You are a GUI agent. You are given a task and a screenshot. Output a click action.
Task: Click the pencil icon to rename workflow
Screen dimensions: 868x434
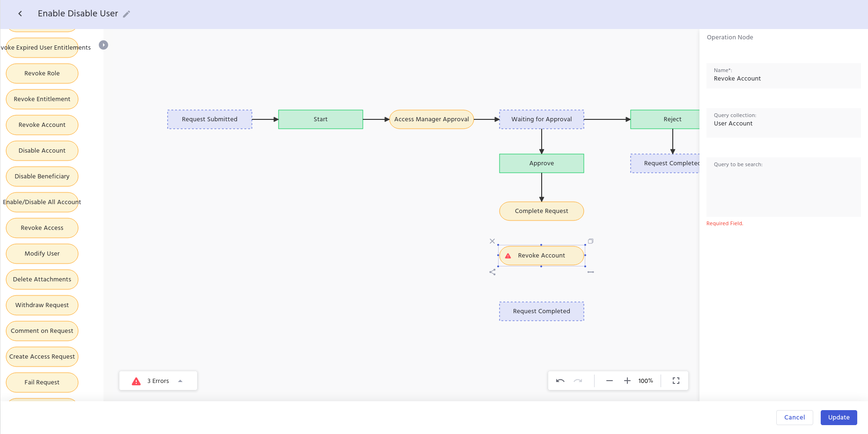(126, 14)
